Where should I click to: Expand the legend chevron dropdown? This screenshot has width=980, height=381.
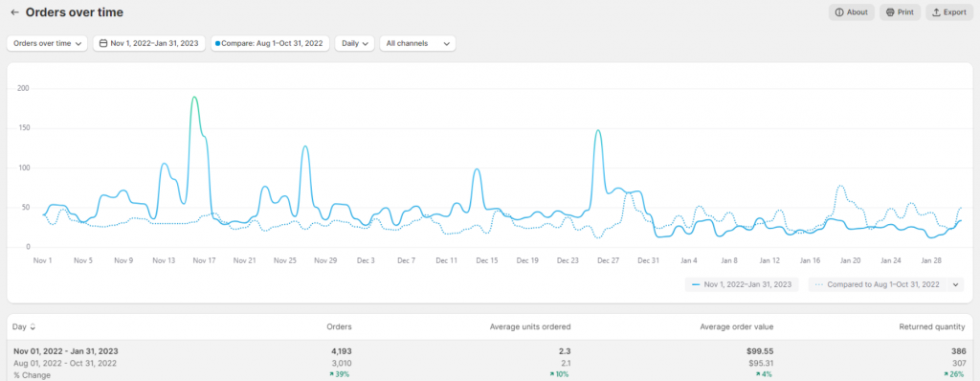point(955,284)
